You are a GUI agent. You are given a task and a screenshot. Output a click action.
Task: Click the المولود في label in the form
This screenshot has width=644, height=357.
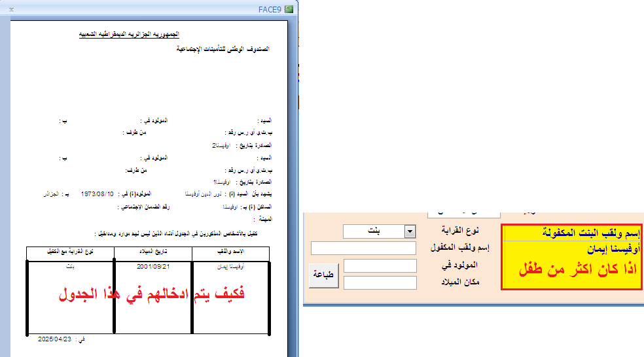459,265
